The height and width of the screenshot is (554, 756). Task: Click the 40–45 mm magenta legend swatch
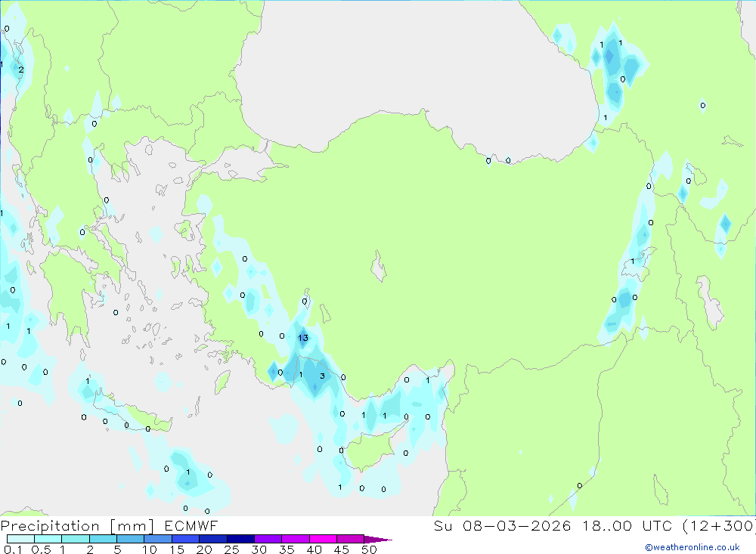click(x=323, y=539)
